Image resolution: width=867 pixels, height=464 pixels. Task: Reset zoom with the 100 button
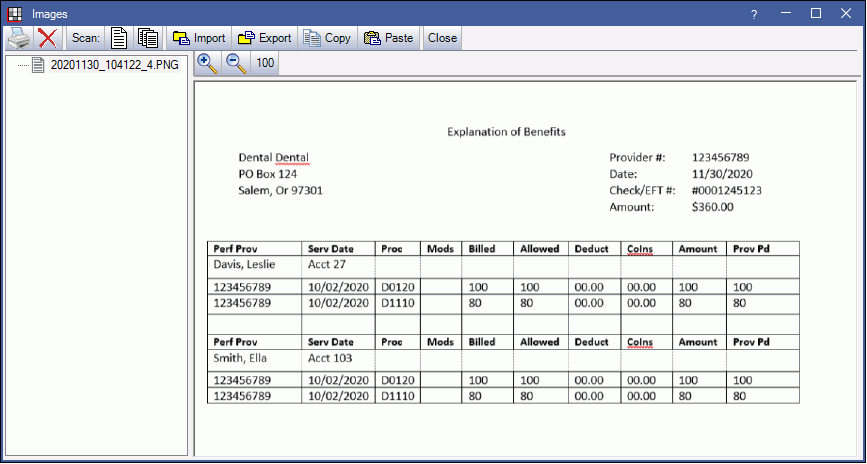[x=265, y=63]
